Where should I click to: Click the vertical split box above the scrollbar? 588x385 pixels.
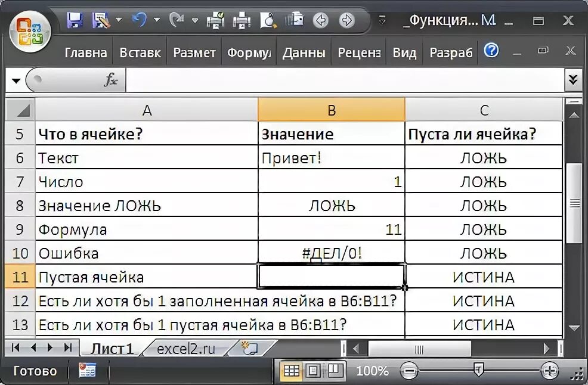point(574,101)
